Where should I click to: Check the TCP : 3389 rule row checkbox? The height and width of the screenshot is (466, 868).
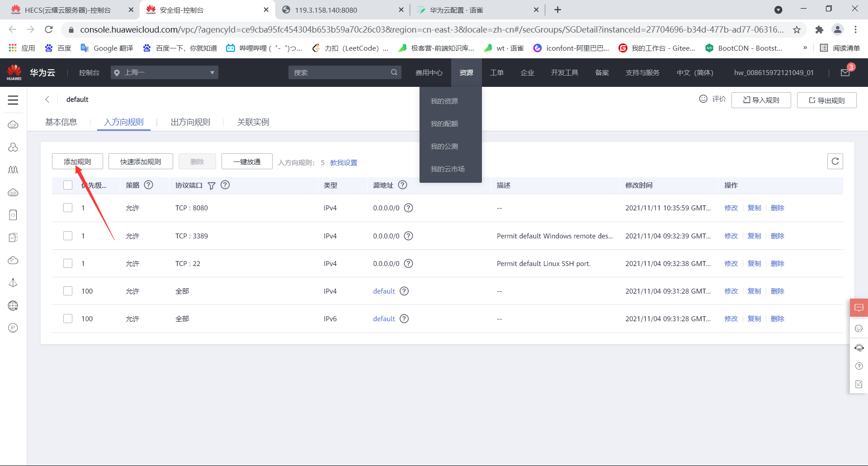[68, 236]
